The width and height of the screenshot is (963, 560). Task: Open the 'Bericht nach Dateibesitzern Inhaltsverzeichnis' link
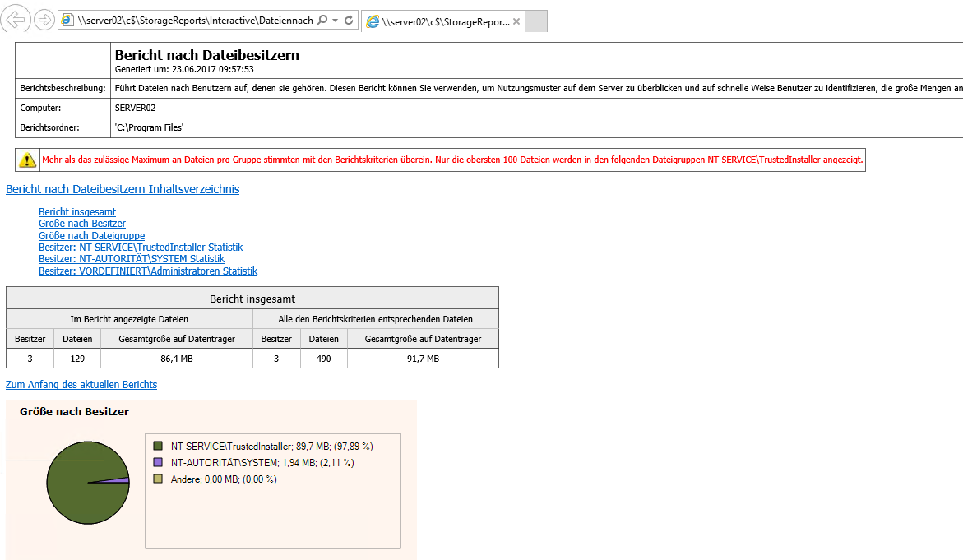(x=123, y=189)
